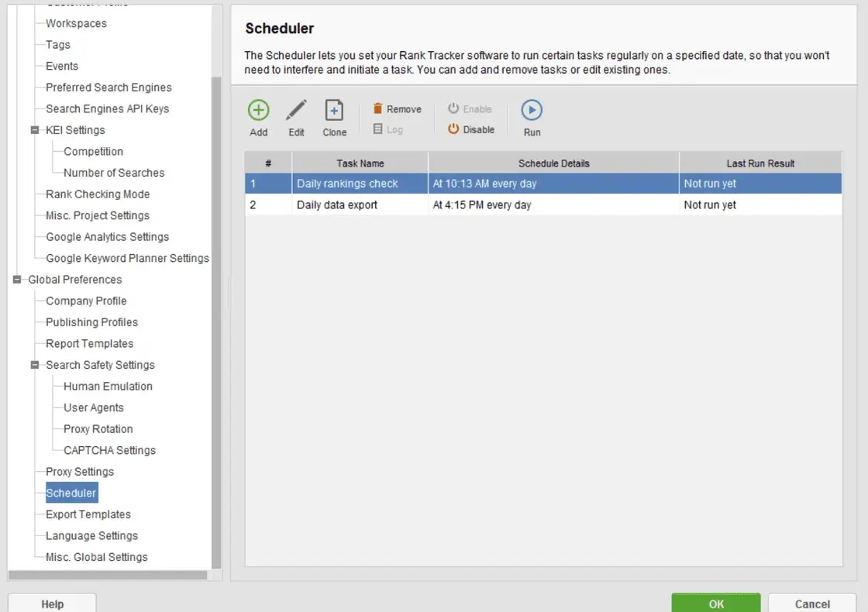Viewport: 868px width, 612px height.
Task: Open Google Keyword Planner Settings
Action: (x=127, y=259)
